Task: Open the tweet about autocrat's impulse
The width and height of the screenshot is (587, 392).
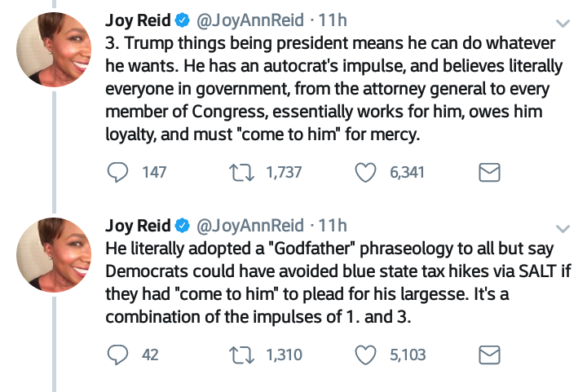Action: [x=326, y=88]
